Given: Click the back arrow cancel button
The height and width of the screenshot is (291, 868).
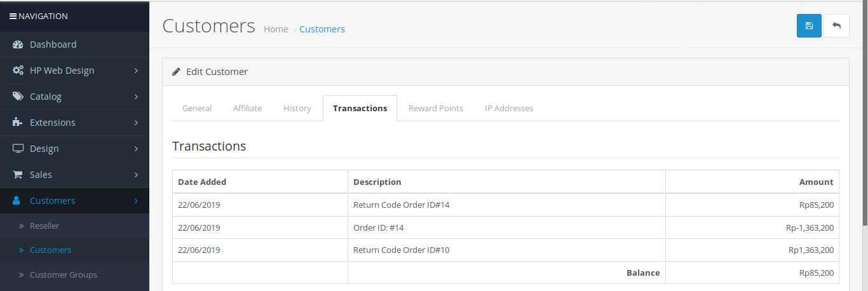Looking at the screenshot, I should (836, 26).
